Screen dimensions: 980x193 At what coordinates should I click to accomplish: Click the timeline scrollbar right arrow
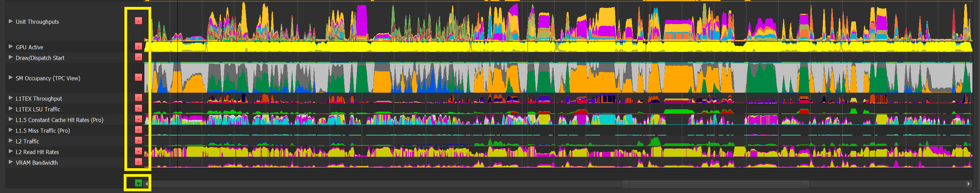click(968, 184)
